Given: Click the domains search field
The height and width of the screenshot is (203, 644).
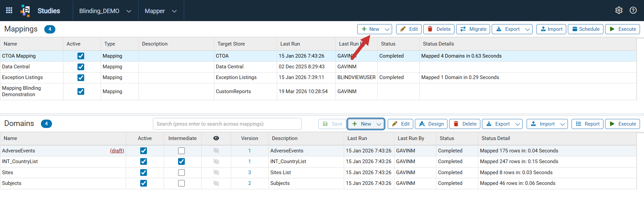Looking at the screenshot, I should click(227, 124).
